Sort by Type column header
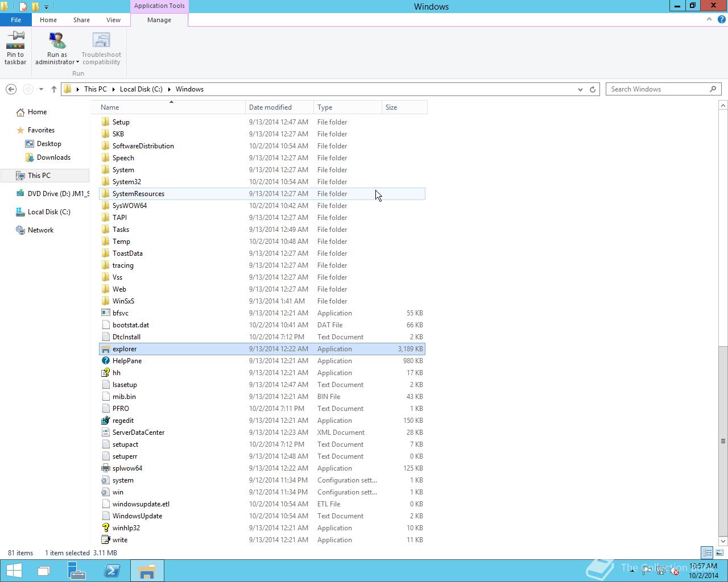Image resolution: width=728 pixels, height=582 pixels. pos(348,107)
